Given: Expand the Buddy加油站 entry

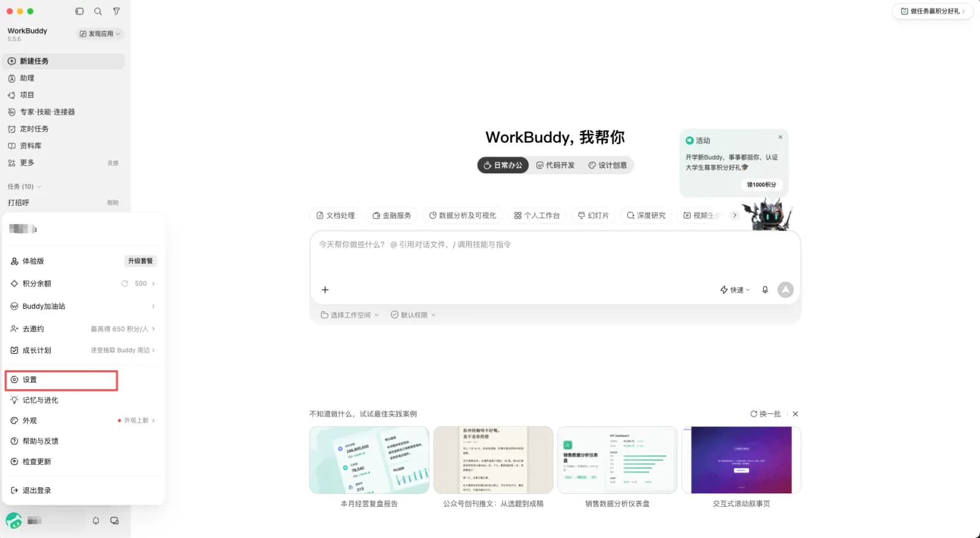Looking at the screenshot, I should click(83, 306).
